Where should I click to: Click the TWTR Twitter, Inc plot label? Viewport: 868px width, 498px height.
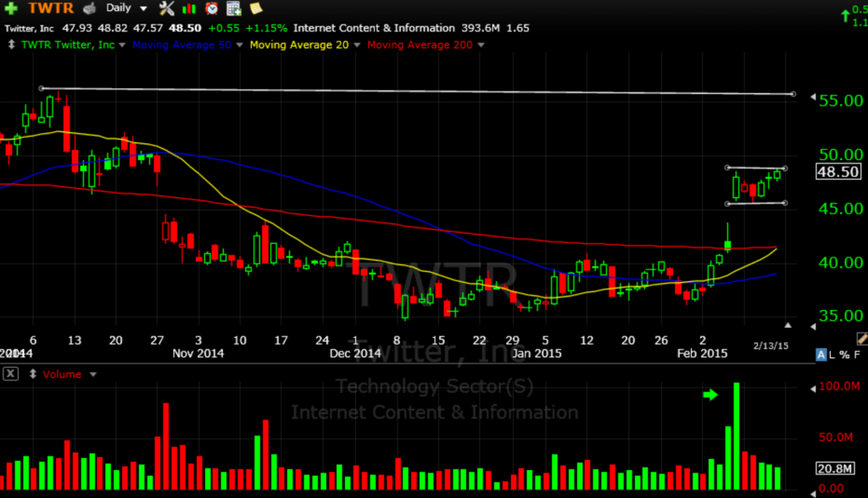(x=68, y=45)
